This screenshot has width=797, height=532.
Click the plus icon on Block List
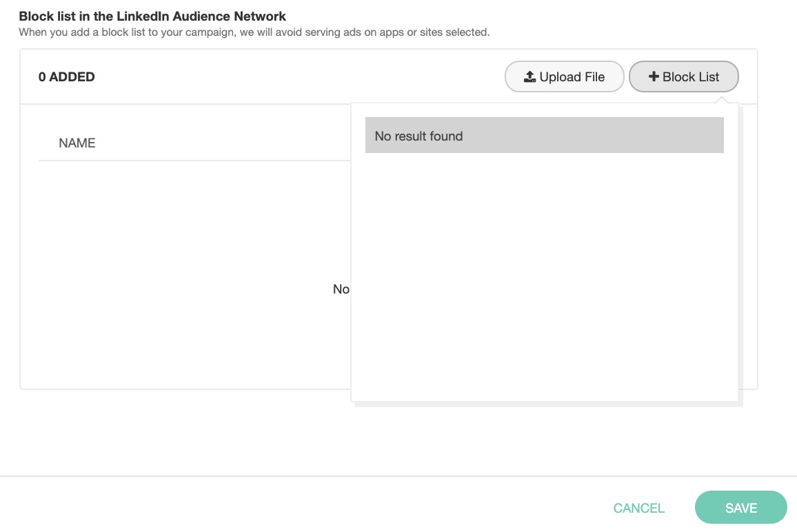654,76
